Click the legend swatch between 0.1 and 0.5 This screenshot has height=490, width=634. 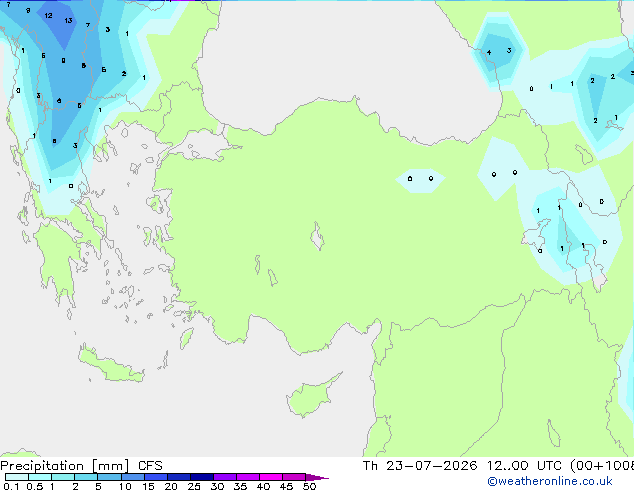pos(17,477)
